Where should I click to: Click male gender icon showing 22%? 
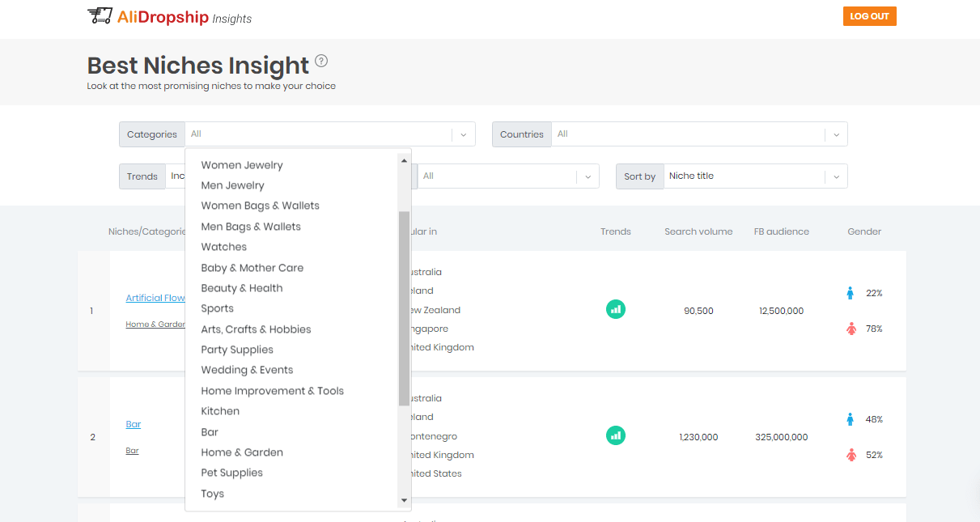click(x=851, y=293)
